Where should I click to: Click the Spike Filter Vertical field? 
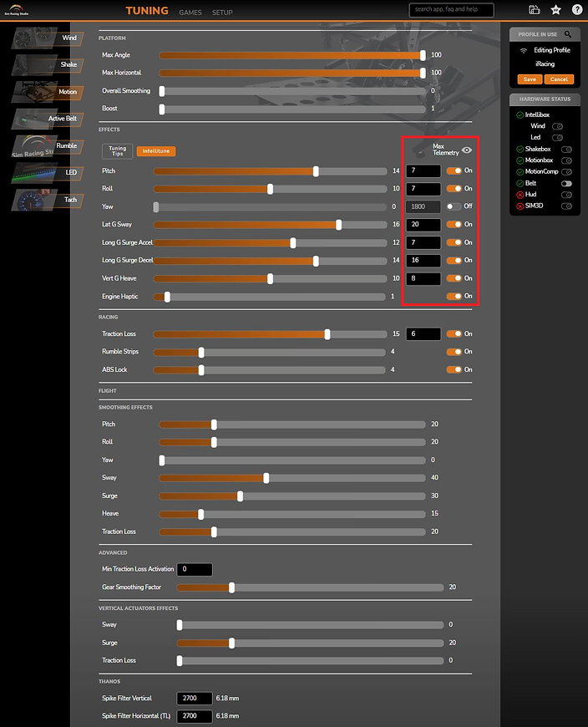pos(195,699)
